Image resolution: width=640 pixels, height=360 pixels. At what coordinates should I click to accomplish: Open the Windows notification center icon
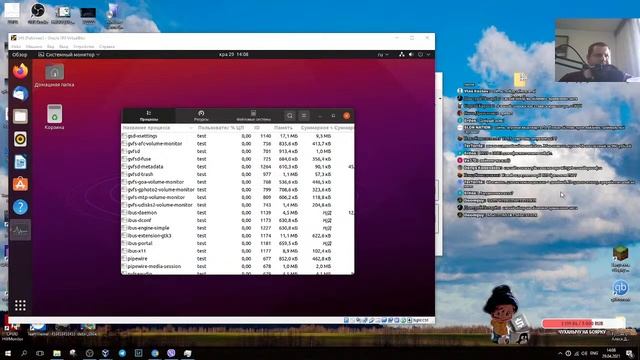(630, 353)
